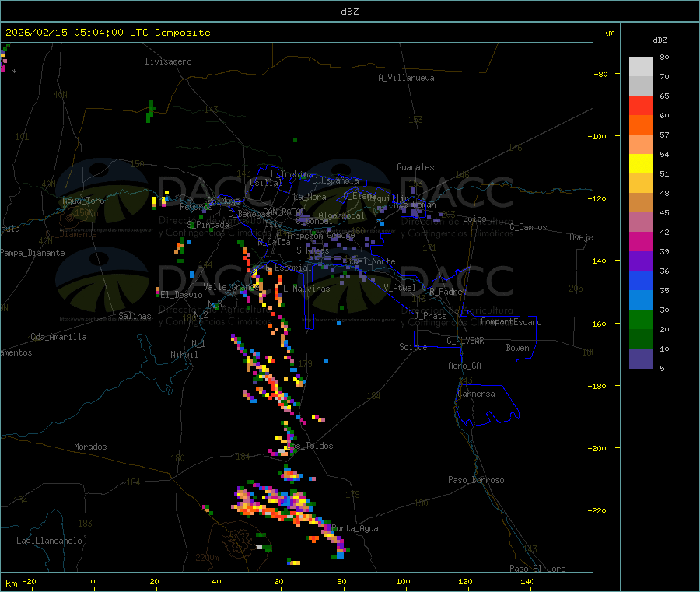The image size is (700, 592).
Task: Click the Los_Toldos place label
Action: point(310,446)
